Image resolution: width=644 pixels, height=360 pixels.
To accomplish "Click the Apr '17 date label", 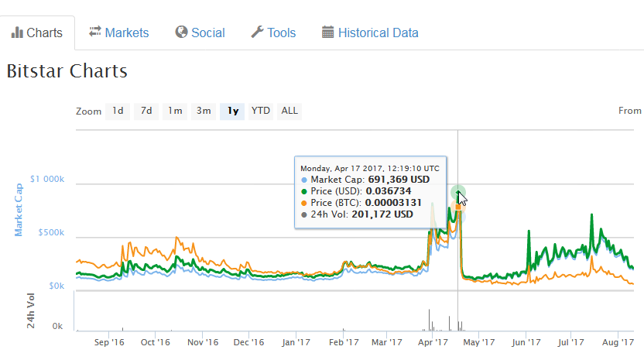I will [433, 342].
